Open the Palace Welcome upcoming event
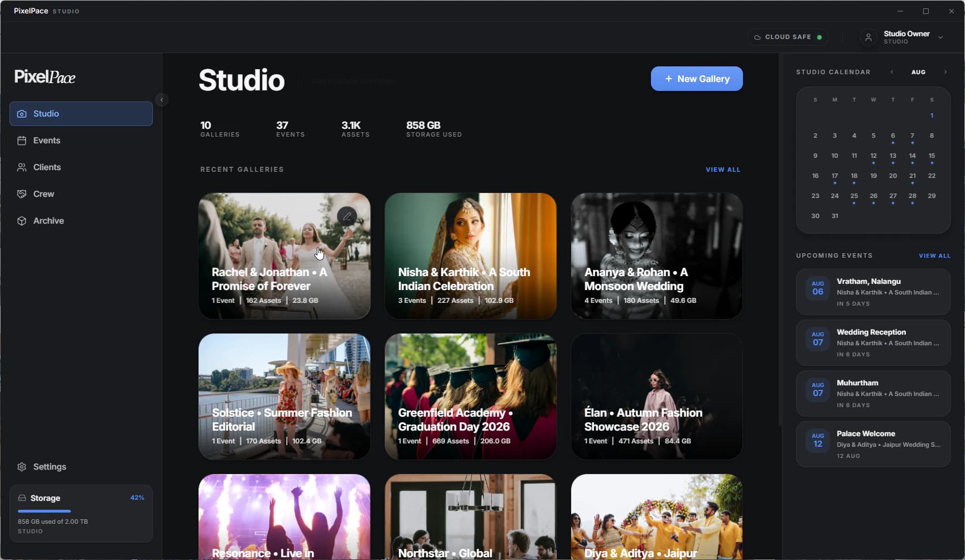 (x=873, y=444)
